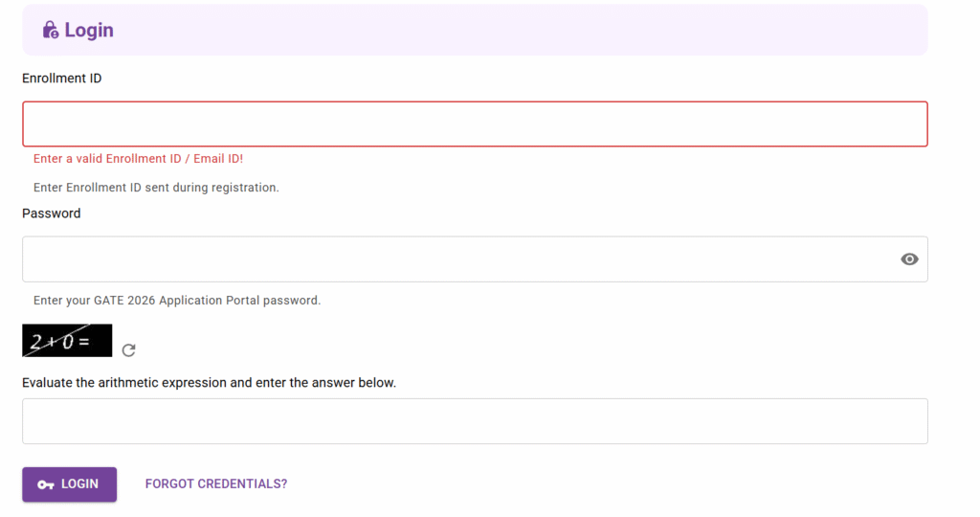The width and height of the screenshot is (980, 517).
Task: Toggle password visibility with the eye icon
Action: pos(909,259)
